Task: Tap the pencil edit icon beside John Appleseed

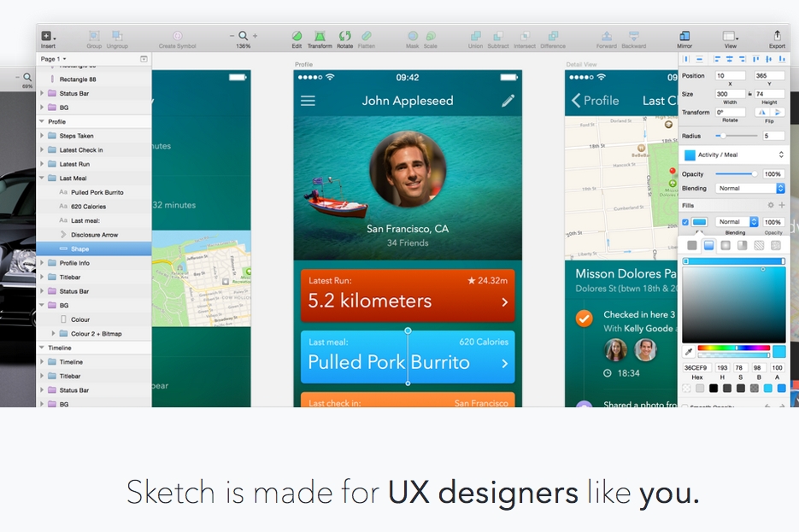Action: [x=508, y=101]
